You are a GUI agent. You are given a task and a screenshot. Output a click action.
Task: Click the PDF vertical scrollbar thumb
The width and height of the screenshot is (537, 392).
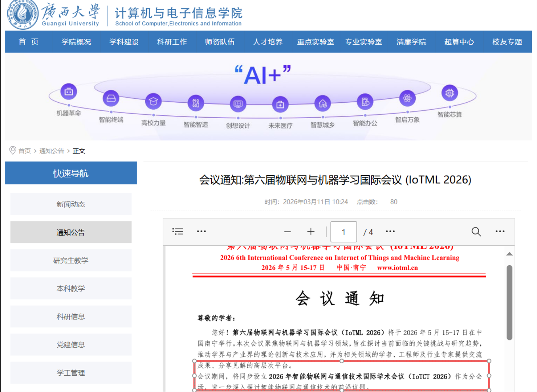[x=509, y=302]
